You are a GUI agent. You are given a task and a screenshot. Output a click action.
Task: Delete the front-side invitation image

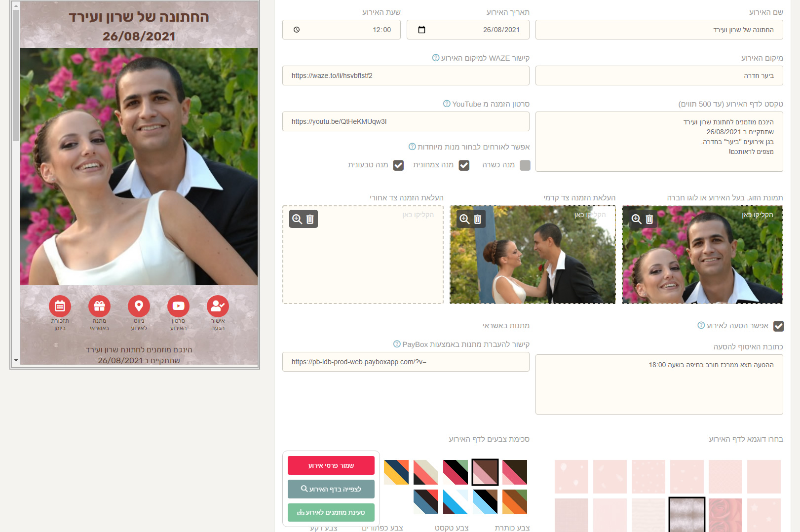[x=477, y=219]
